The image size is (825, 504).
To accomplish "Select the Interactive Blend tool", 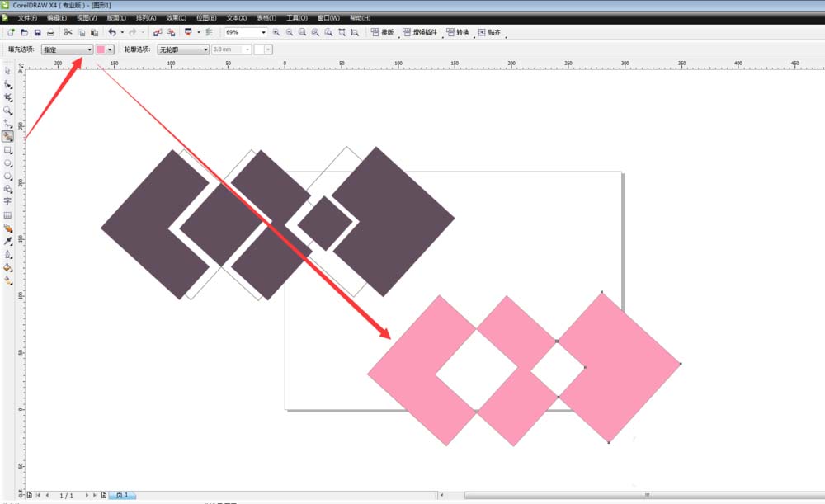I will pos(7,228).
